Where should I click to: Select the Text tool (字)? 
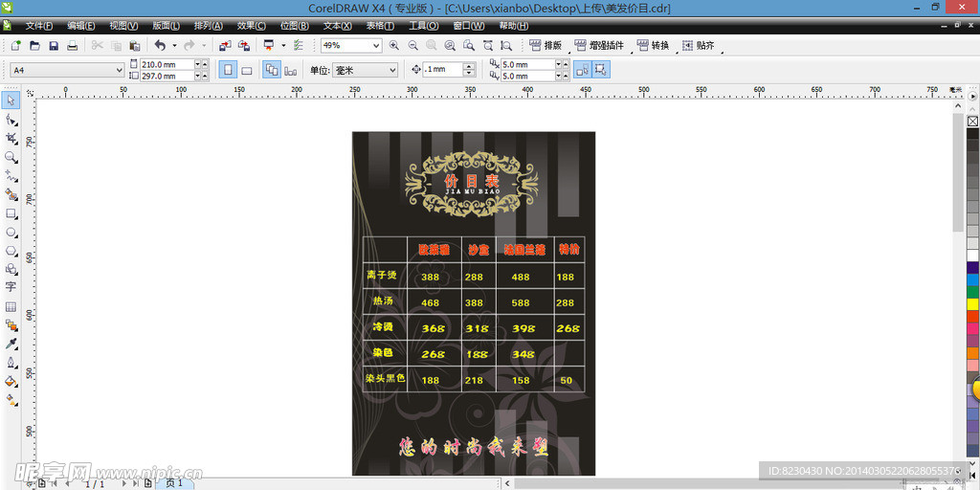pos(11,287)
